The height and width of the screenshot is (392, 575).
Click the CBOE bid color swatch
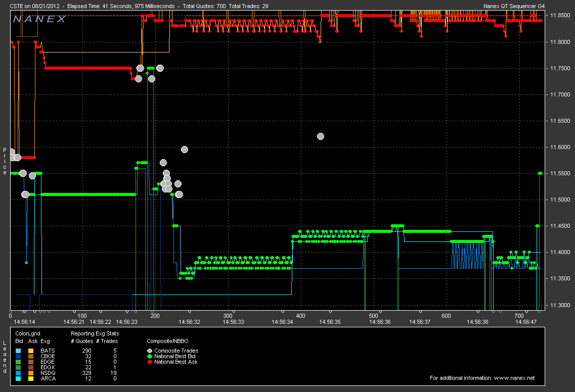click(x=18, y=357)
